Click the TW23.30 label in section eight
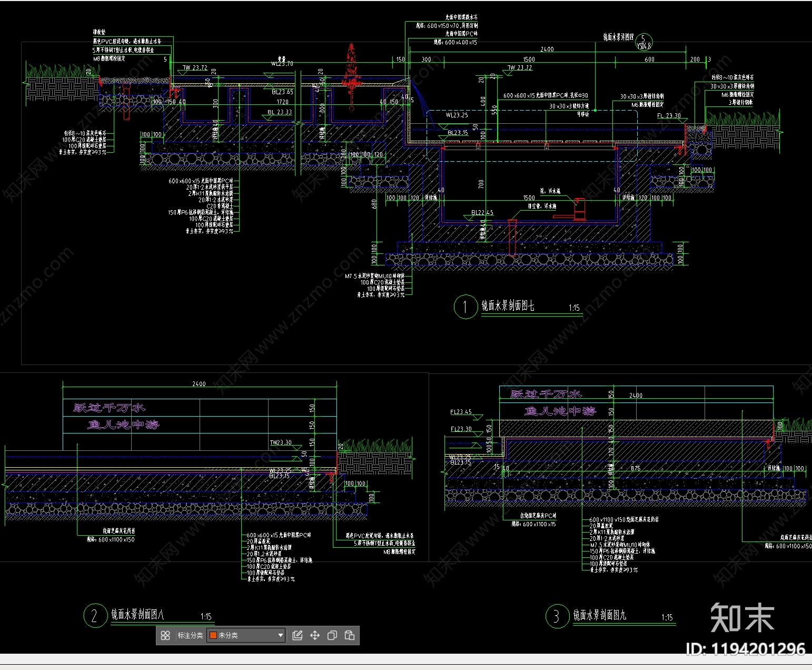This screenshot has width=812, height=670. (281, 442)
